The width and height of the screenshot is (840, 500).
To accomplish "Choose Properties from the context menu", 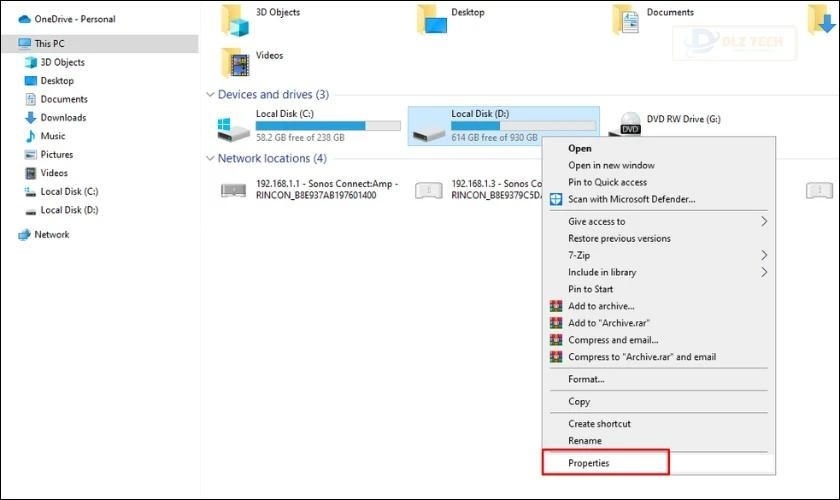I will [589, 463].
